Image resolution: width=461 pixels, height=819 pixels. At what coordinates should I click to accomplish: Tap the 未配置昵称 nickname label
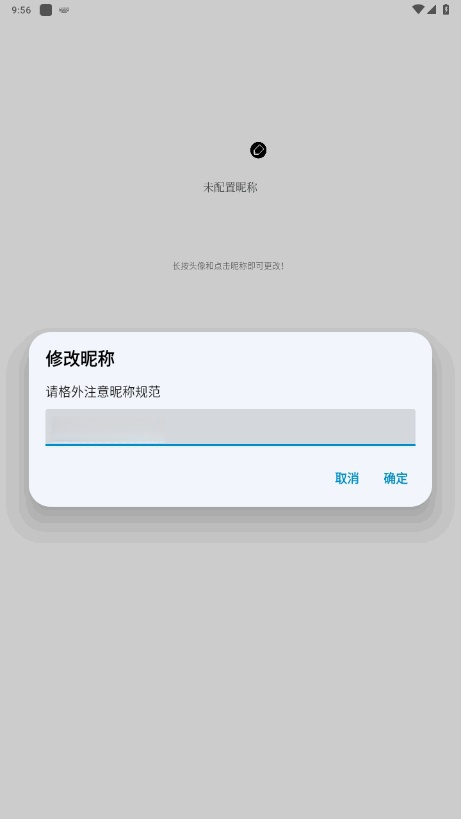(x=230, y=188)
